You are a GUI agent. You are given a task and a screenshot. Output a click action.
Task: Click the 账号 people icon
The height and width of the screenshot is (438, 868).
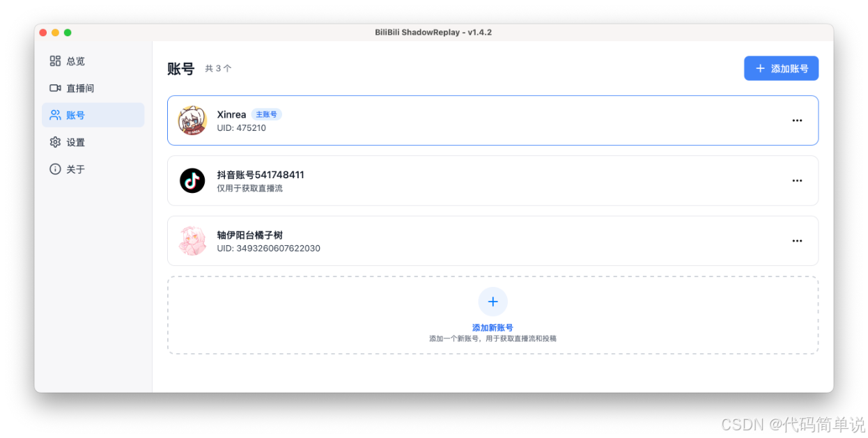(x=55, y=115)
